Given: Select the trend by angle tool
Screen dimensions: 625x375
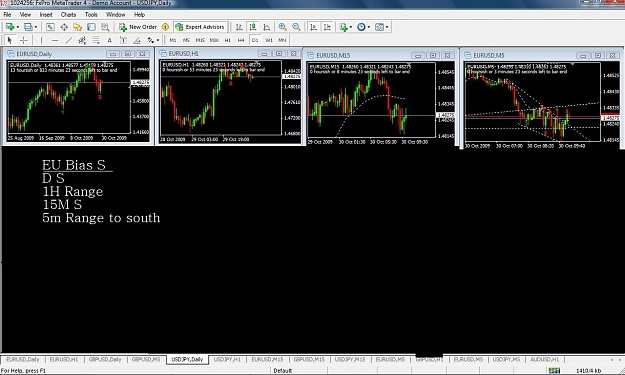Looking at the screenshot, I should pos(137,40).
